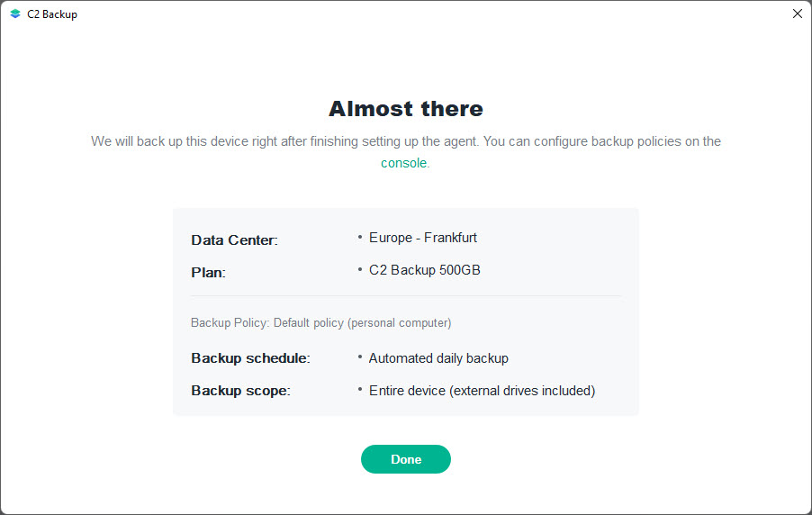Screen dimensions: 812x515
Task: Click the 'Almost there' heading
Action: pos(406,109)
